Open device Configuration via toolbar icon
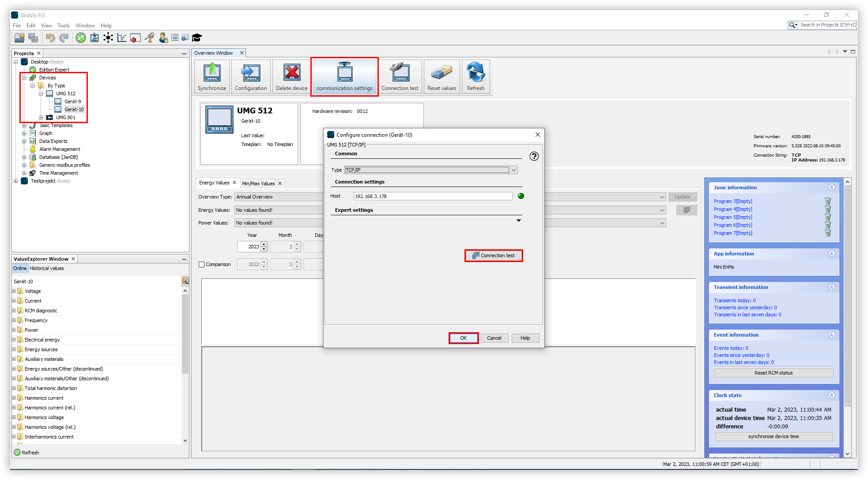The width and height of the screenshot is (868, 480). click(x=250, y=76)
